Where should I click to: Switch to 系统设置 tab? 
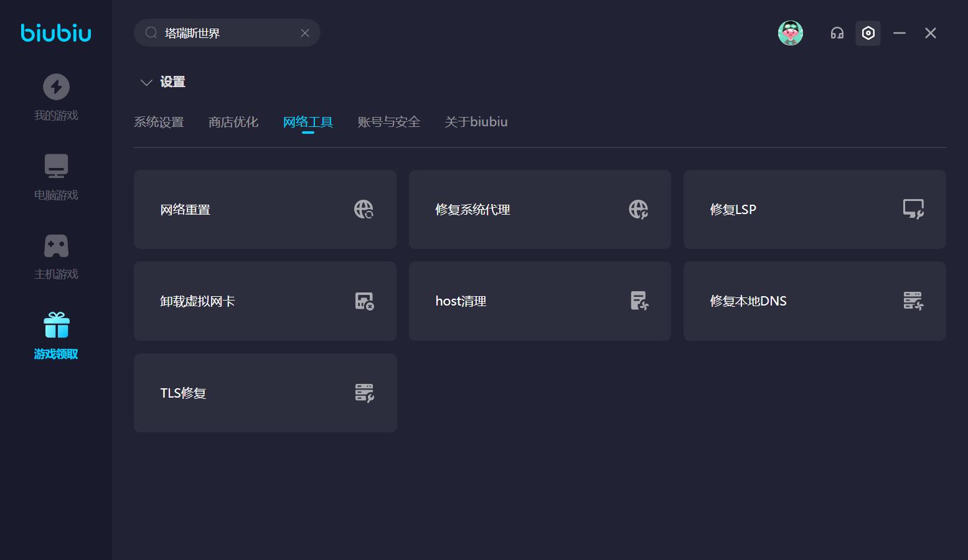[x=159, y=122]
